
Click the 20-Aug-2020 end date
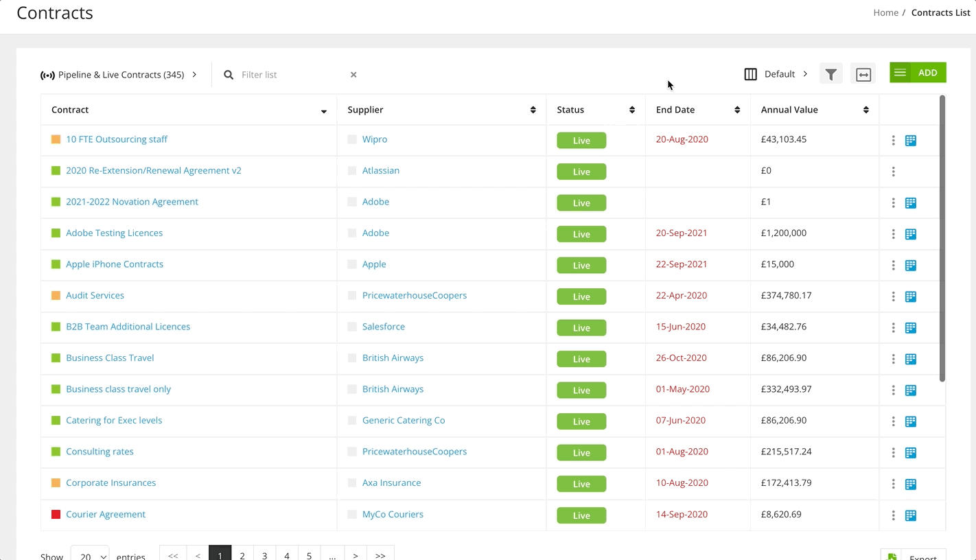point(682,139)
